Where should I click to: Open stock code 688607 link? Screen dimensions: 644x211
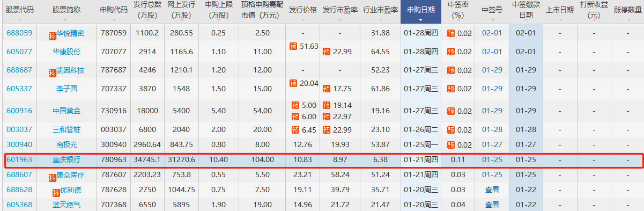click(19, 175)
